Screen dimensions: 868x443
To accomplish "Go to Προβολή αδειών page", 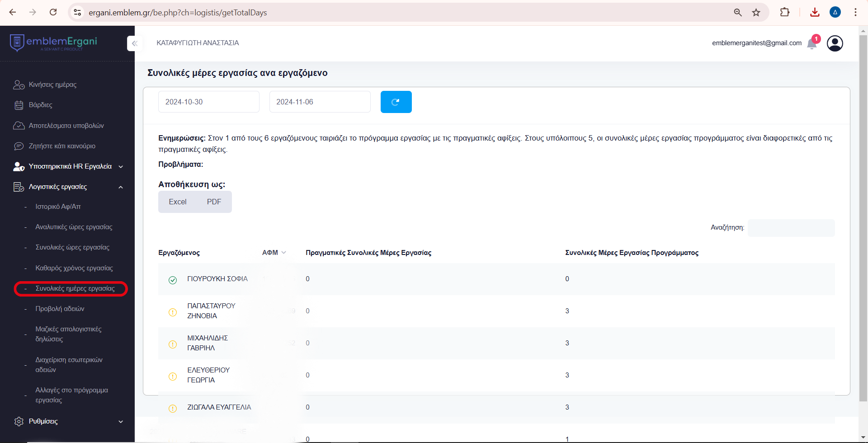I will [60, 309].
